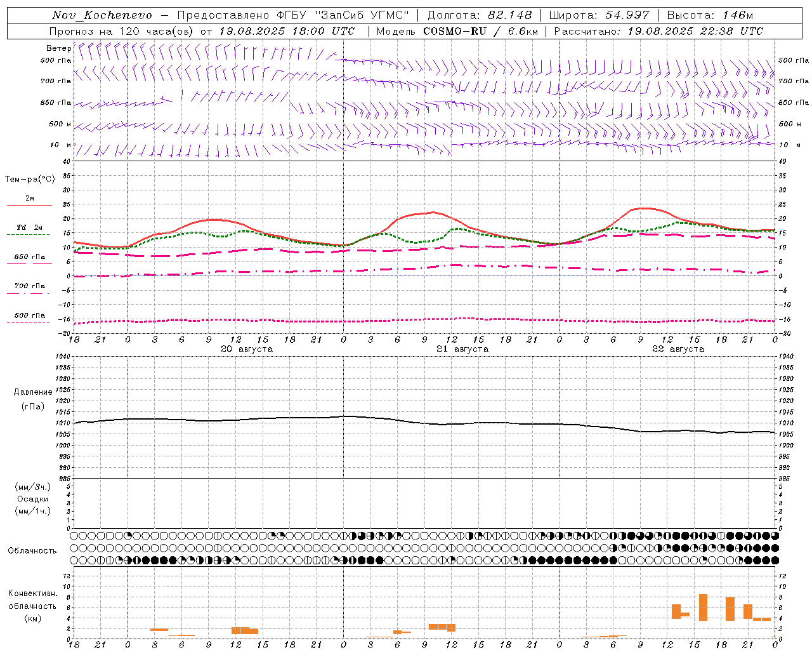Click the Облачность cloud cover label
812x650 pixels.
tap(32, 550)
